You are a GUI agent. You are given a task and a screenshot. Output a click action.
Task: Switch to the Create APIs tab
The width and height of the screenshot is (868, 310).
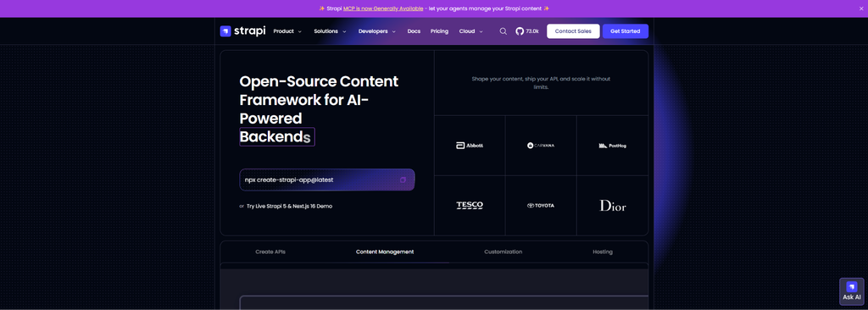[x=270, y=252]
